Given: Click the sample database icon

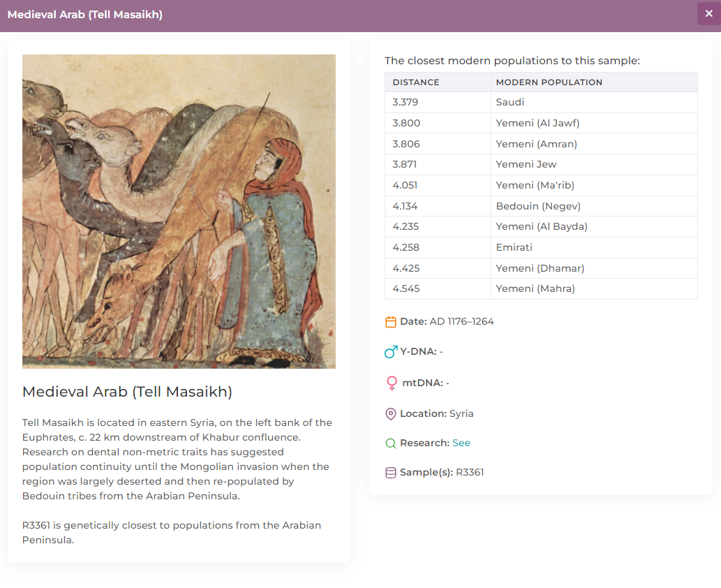Looking at the screenshot, I should click(x=390, y=473).
